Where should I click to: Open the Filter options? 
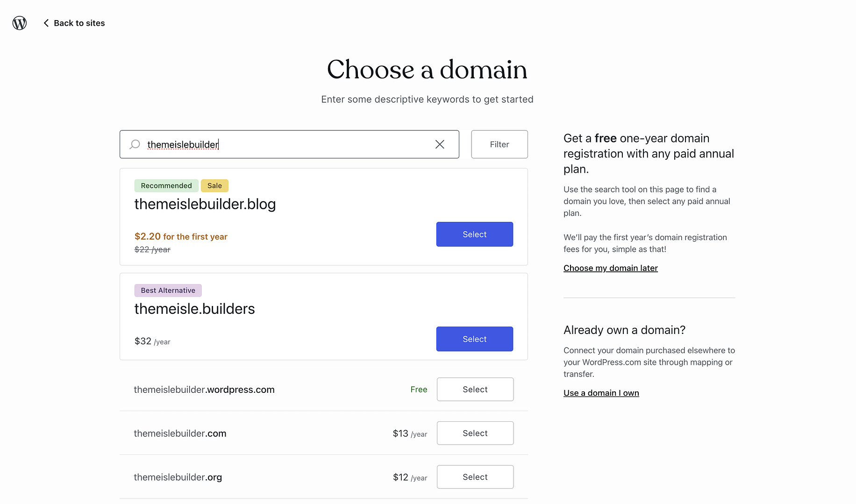coord(499,144)
